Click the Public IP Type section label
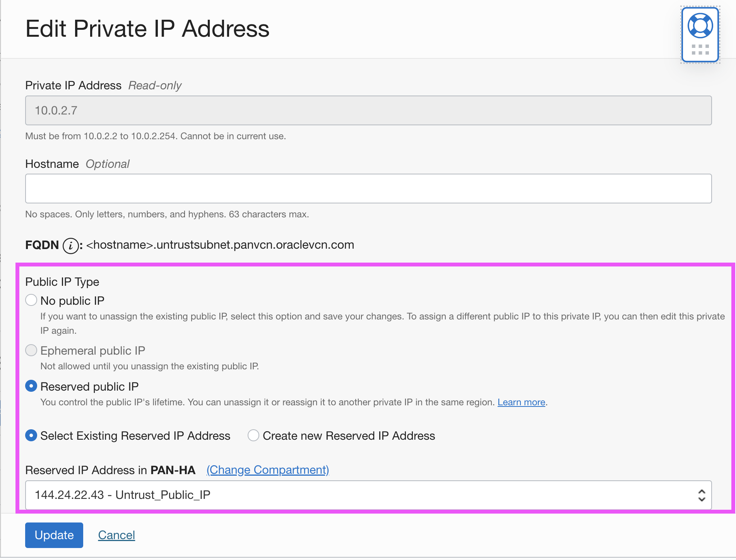This screenshot has height=560, width=736. (x=62, y=282)
